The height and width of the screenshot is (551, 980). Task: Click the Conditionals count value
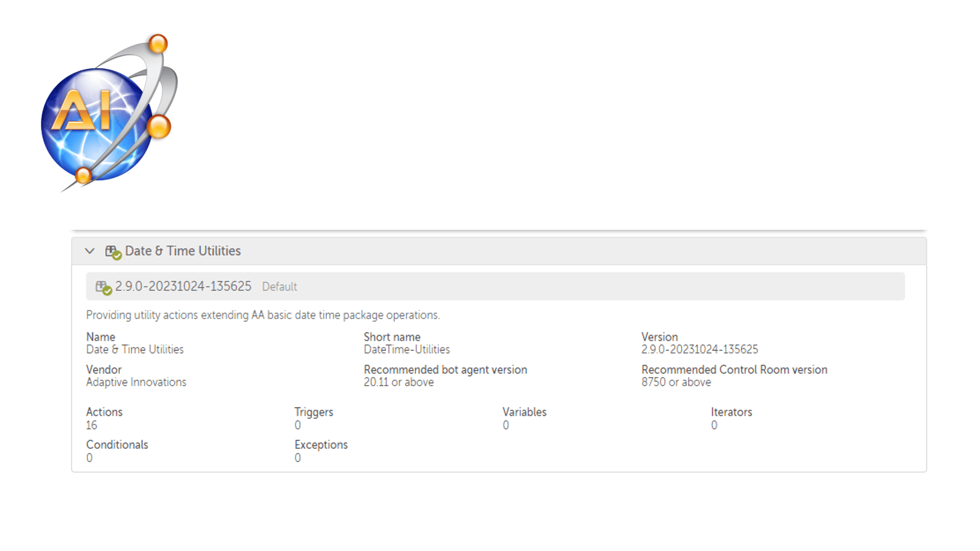[89, 458]
